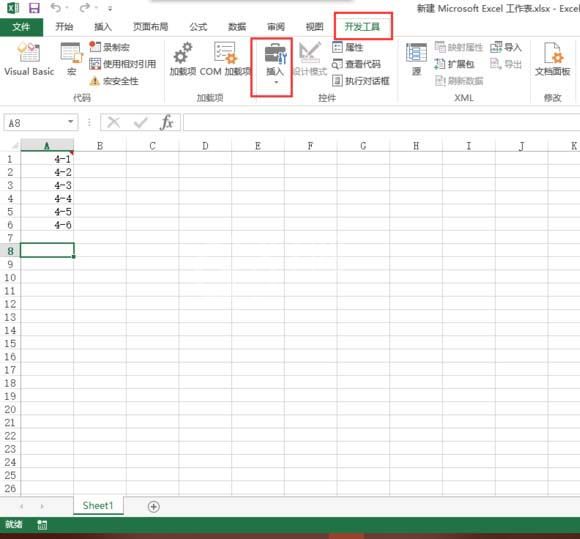Select cell containing 4-6

click(47, 225)
